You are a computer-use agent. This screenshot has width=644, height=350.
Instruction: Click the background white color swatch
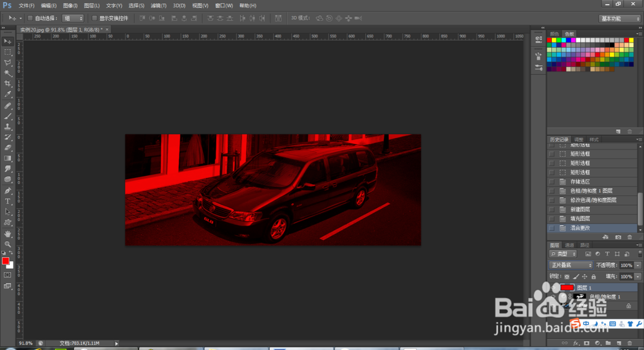tap(11, 266)
